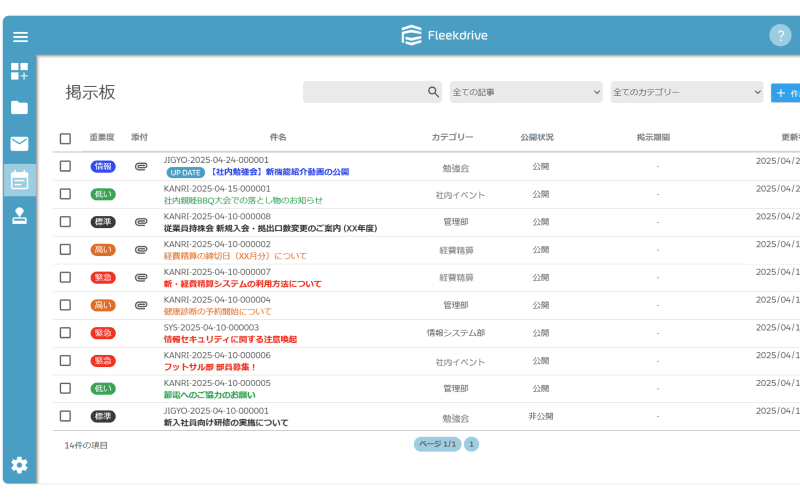The image size is (800, 500).
Task: Sort by 件名 column header
Action: 278,137
